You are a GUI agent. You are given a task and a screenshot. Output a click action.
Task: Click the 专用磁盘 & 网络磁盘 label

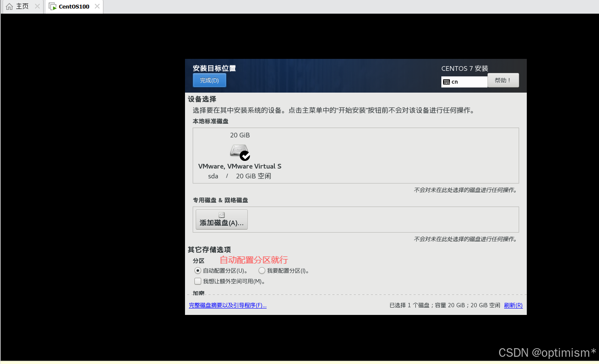[220, 200]
